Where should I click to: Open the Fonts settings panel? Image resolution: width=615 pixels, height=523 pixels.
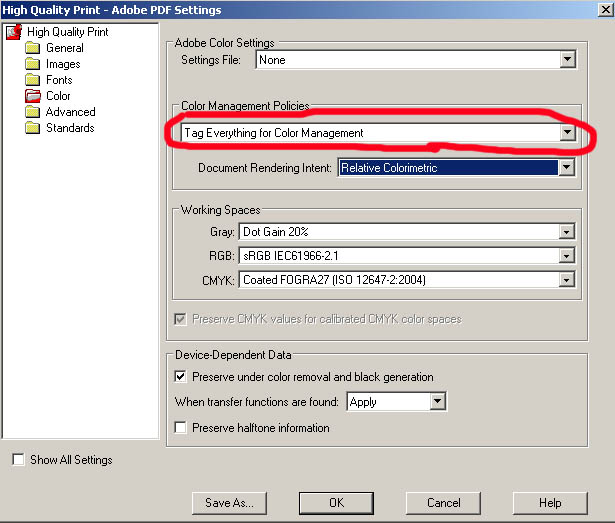tap(59, 80)
